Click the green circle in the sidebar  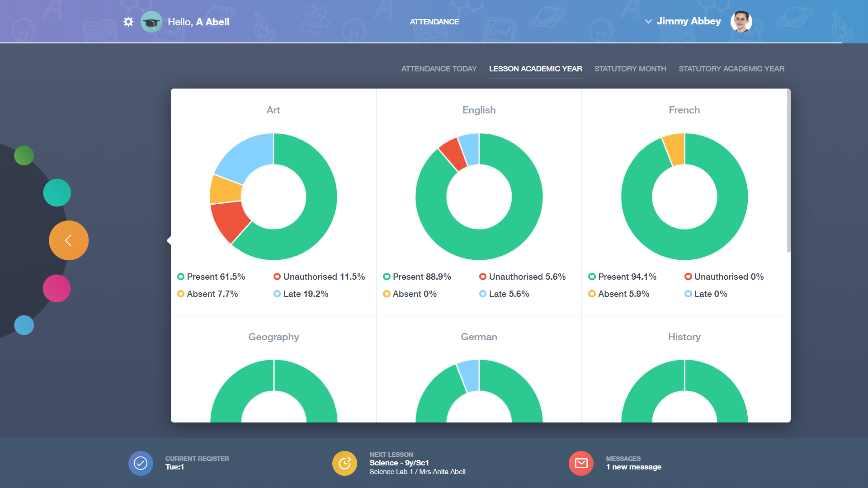[x=24, y=155]
